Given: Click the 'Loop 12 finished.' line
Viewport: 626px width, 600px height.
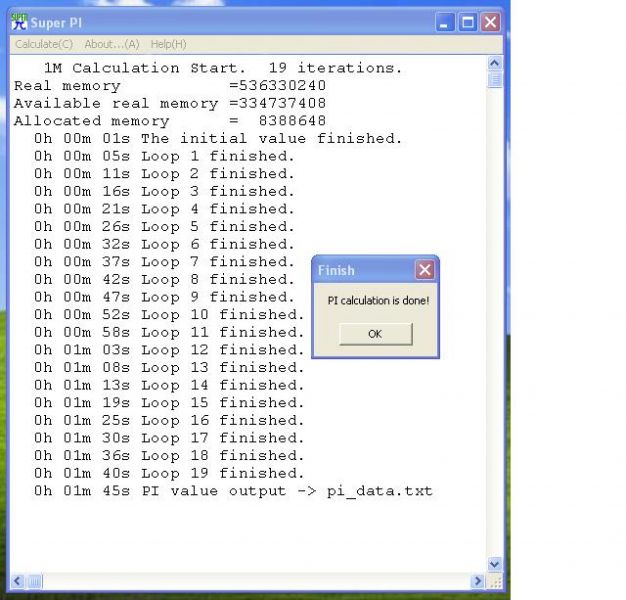Looking at the screenshot, I should click(x=169, y=350).
